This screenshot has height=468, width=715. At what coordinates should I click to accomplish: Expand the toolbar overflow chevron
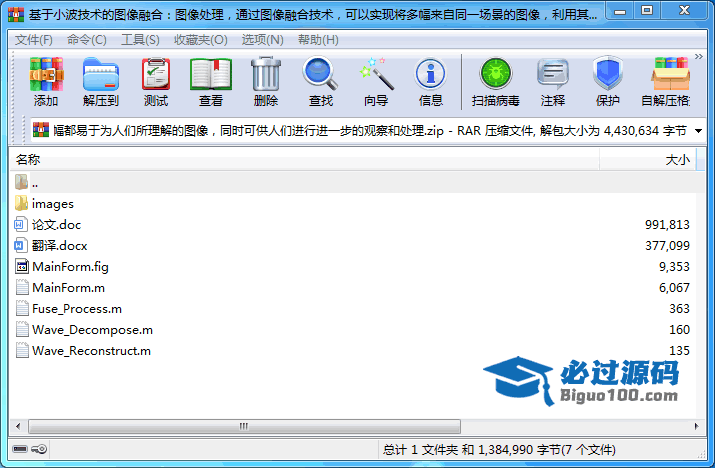(x=699, y=57)
